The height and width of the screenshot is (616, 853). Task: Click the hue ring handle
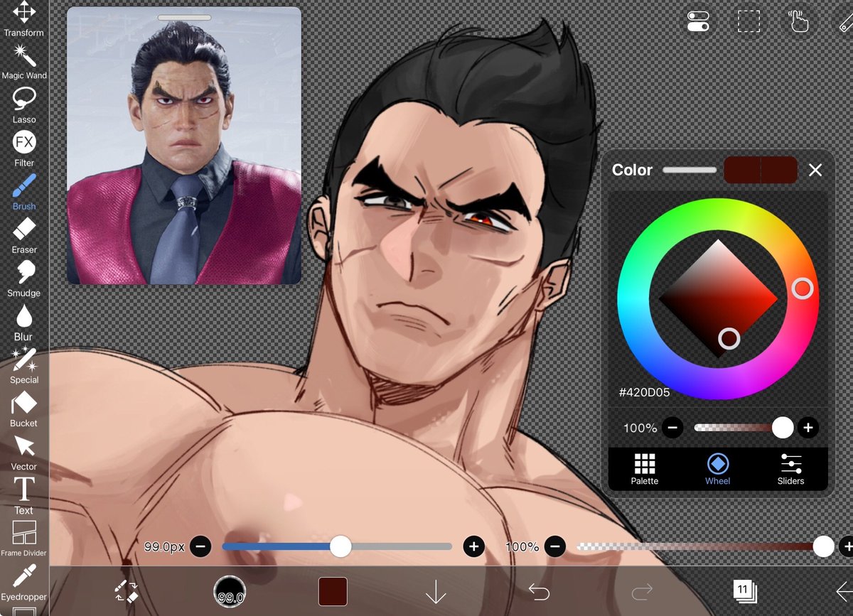coord(803,288)
